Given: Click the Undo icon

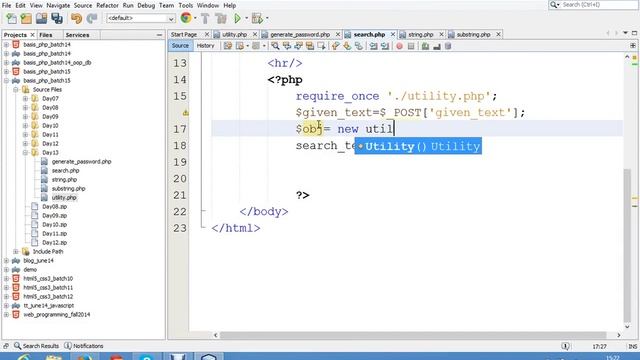Looking at the screenshot, I should click(x=76, y=18).
